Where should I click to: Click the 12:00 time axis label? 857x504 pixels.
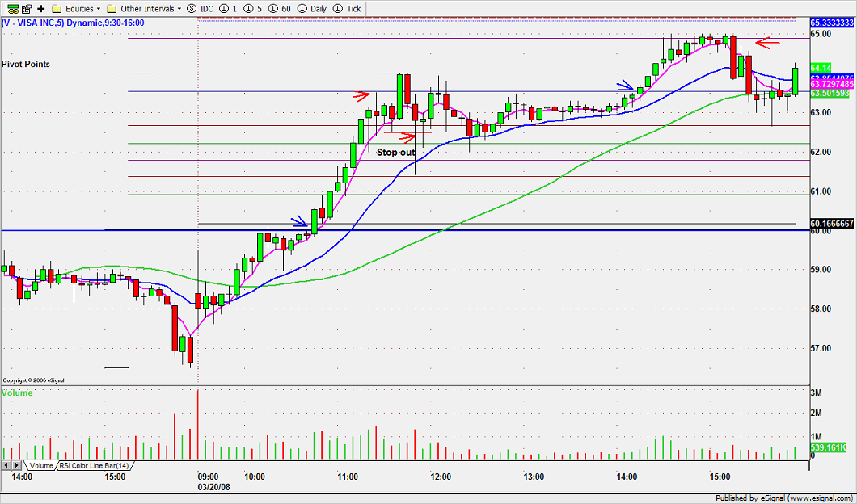pos(441,477)
